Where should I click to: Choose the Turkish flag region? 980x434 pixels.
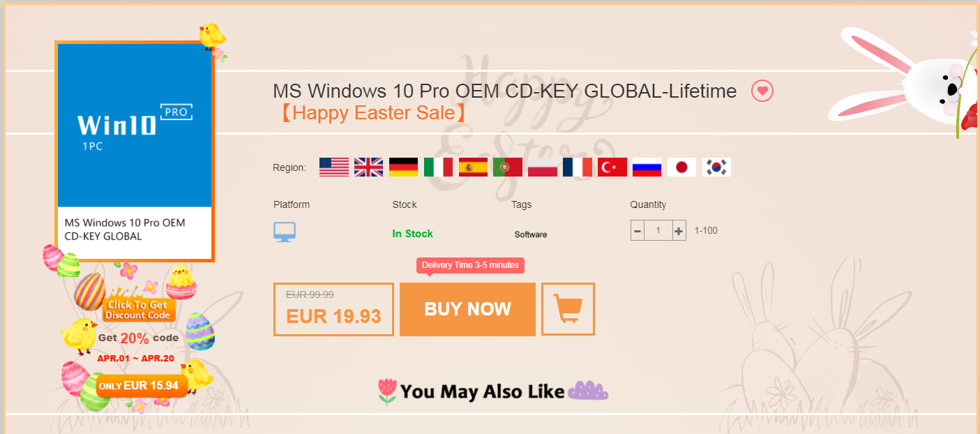[x=612, y=167]
